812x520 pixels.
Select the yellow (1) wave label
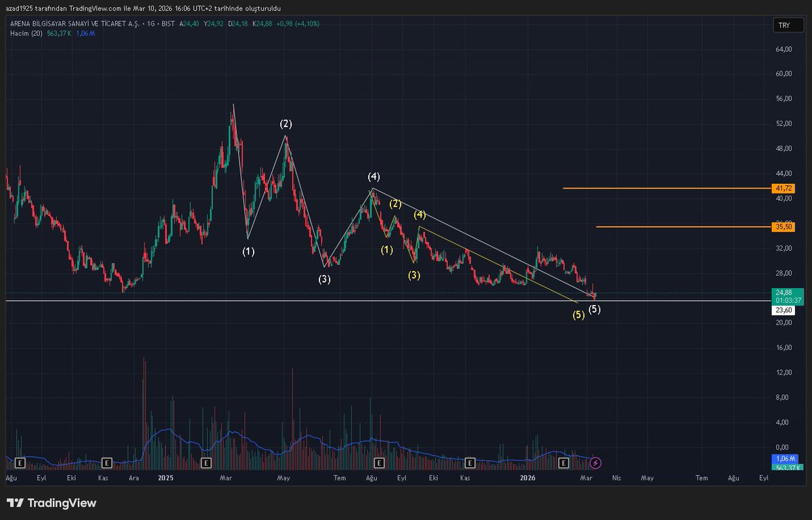[x=386, y=250]
